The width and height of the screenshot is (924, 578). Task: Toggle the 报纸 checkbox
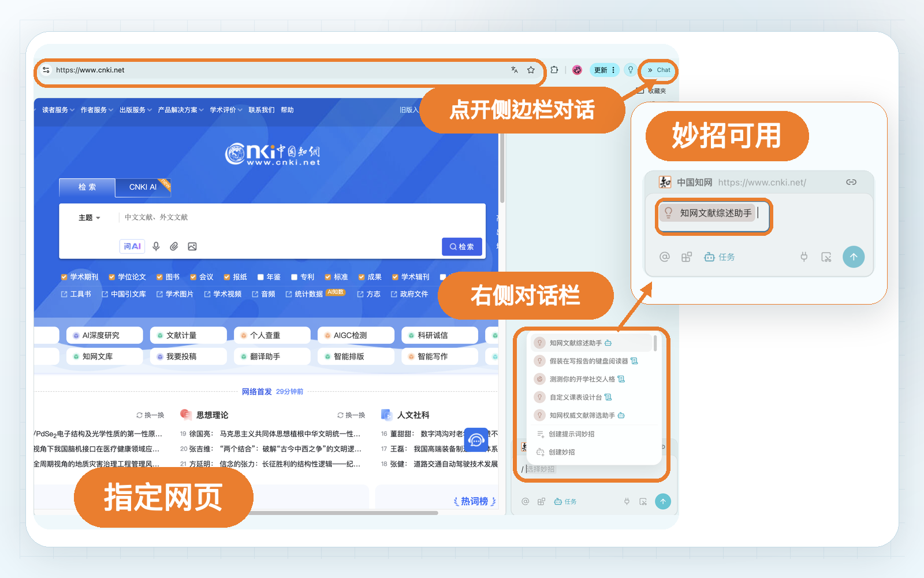coord(227,277)
